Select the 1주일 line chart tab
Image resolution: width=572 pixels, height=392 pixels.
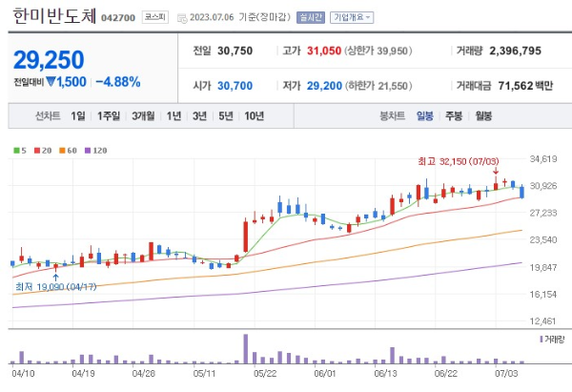(x=109, y=116)
